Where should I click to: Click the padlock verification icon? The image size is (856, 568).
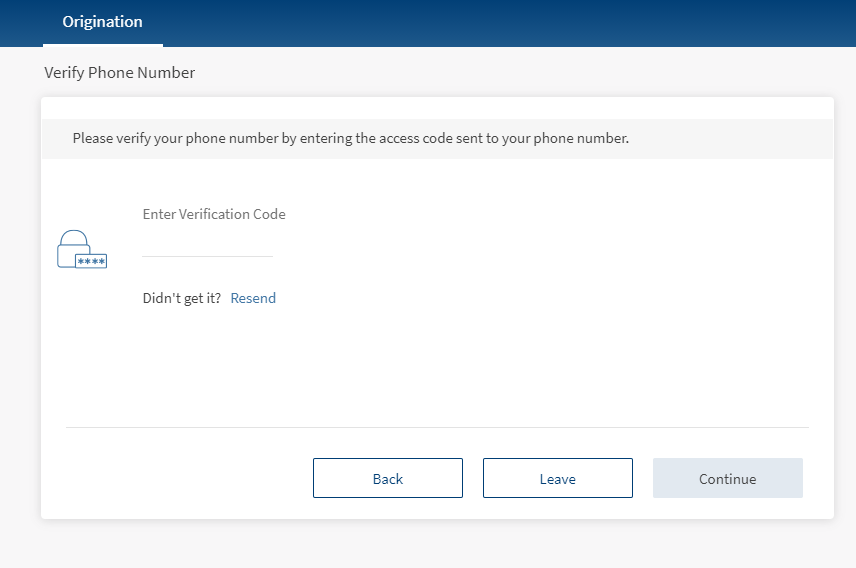82,249
